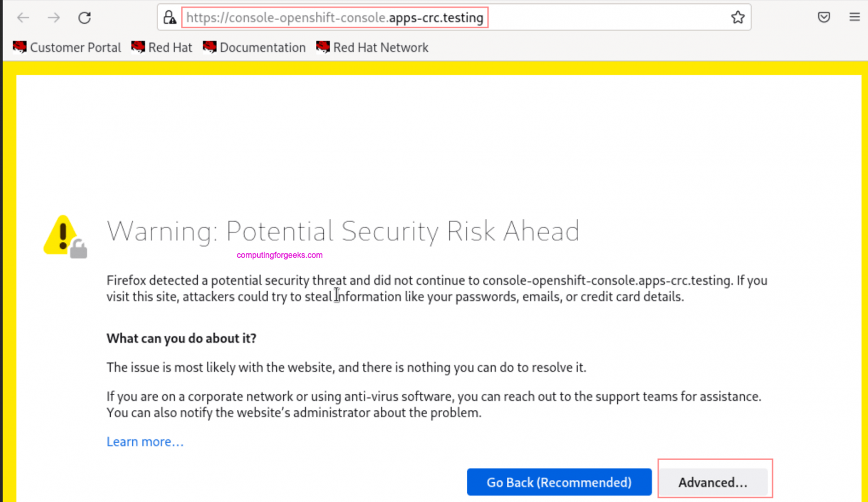Open the Documentation bookmark
Image resolution: width=868 pixels, height=502 pixels.
(255, 47)
